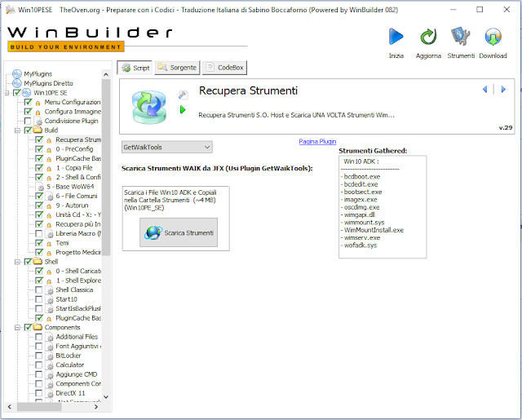Select 1 - Shell Explore tree item
The image size is (522, 420).
tap(78, 281)
